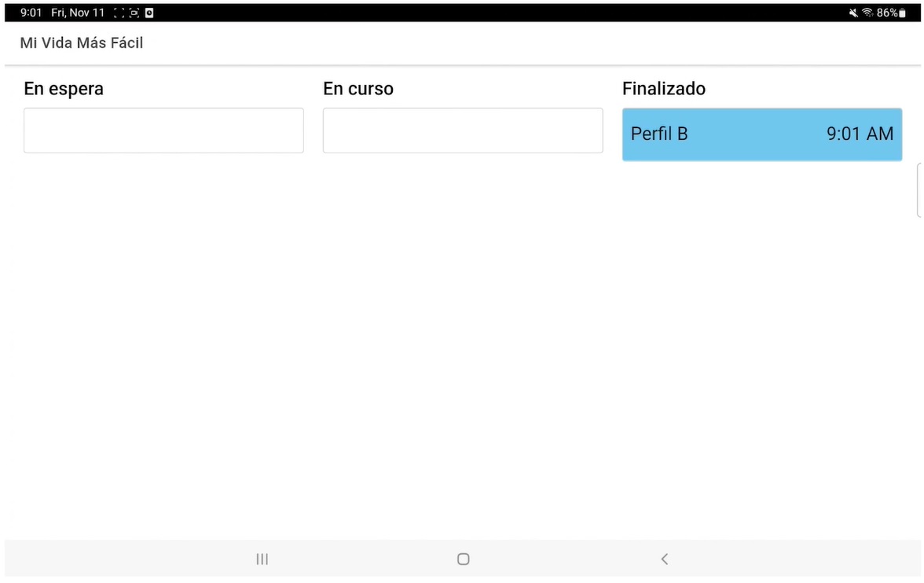Select the Finalizado column header

663,89
